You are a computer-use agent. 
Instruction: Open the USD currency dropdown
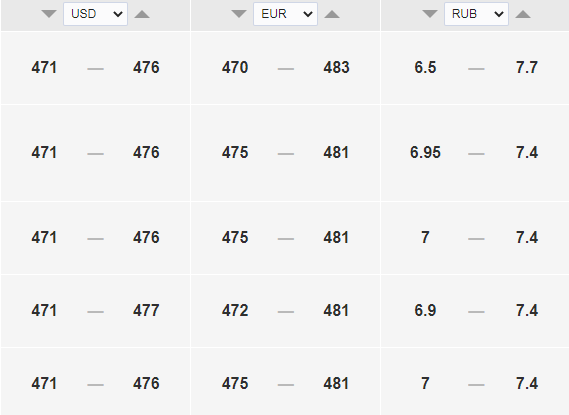[x=95, y=14]
